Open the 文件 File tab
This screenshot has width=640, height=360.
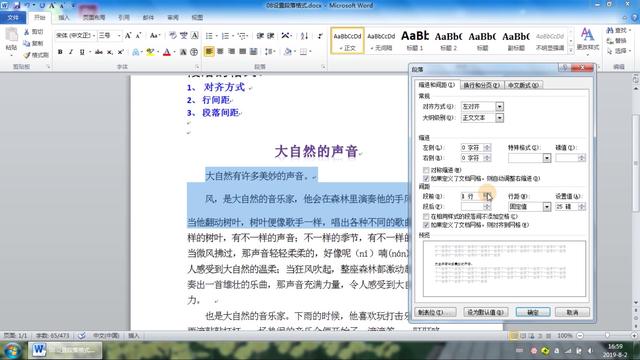13,18
